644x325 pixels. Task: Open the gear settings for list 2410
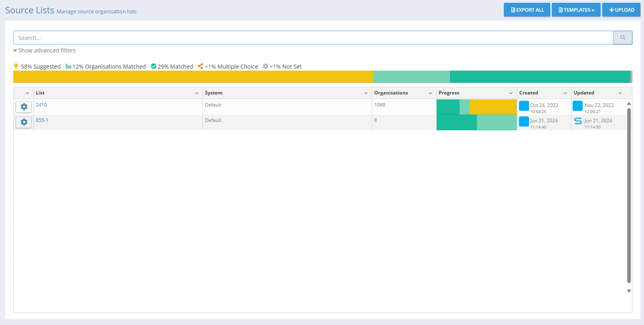click(x=24, y=107)
